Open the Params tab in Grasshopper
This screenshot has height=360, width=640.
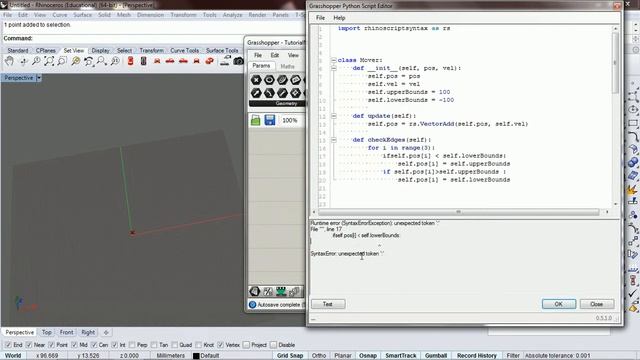(x=261, y=66)
